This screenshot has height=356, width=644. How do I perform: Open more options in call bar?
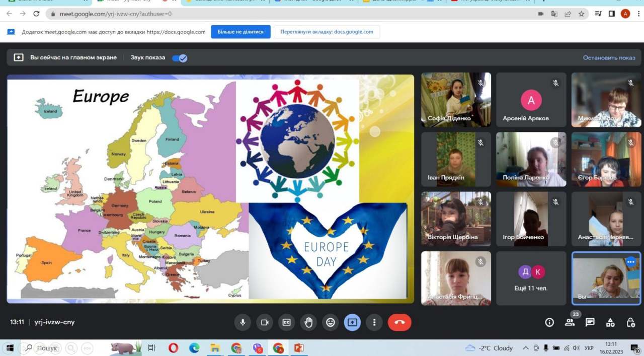[x=374, y=322]
